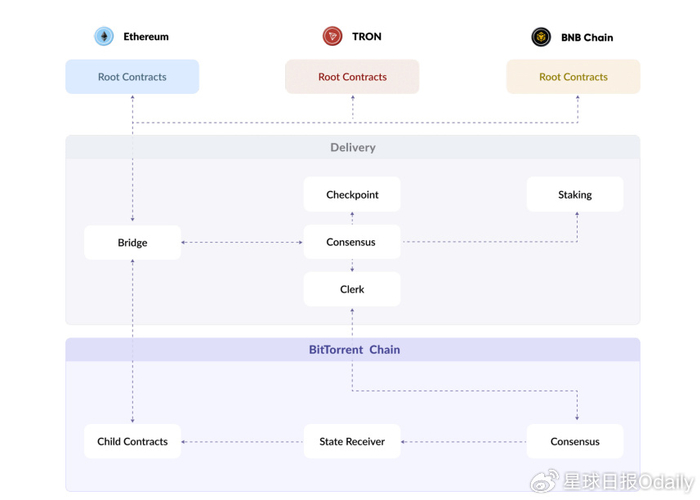700x500 pixels.
Task: Click the Delivery header bar
Action: point(353,147)
